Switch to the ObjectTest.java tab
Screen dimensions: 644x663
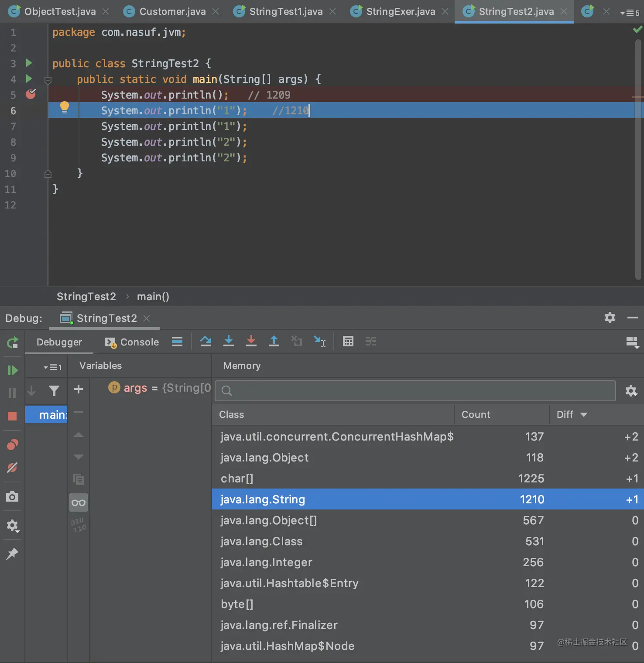60,11
